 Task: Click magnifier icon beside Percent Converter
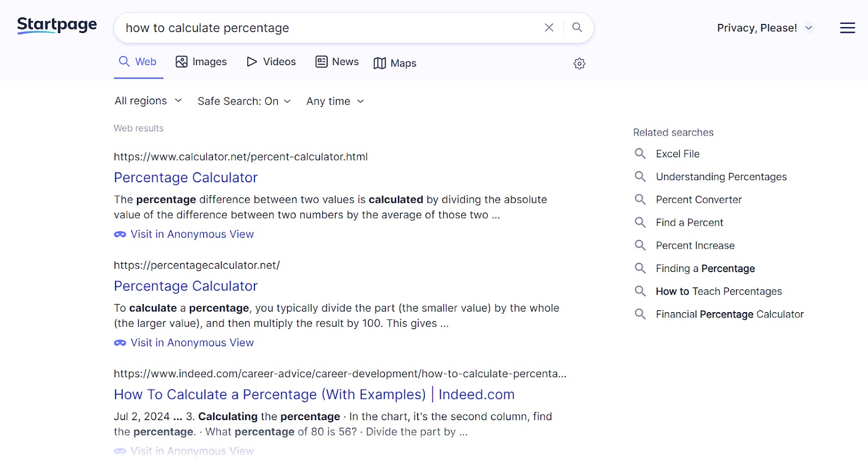tap(640, 199)
